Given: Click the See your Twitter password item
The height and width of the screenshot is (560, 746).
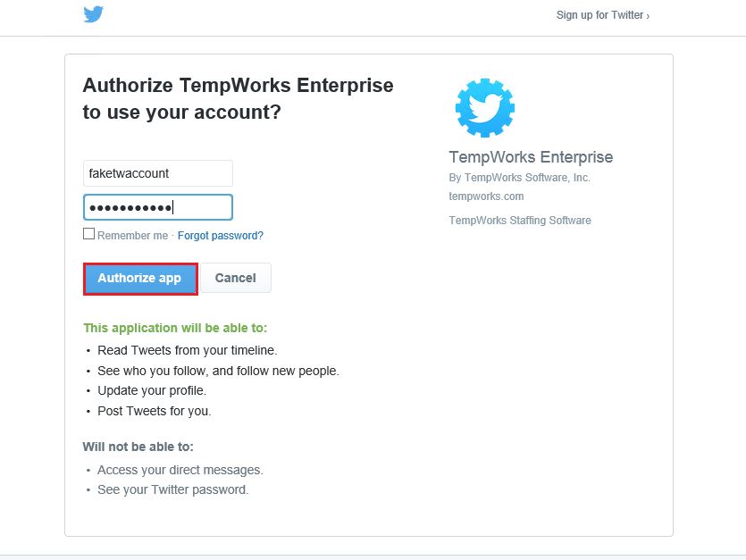Looking at the screenshot, I should [172, 489].
